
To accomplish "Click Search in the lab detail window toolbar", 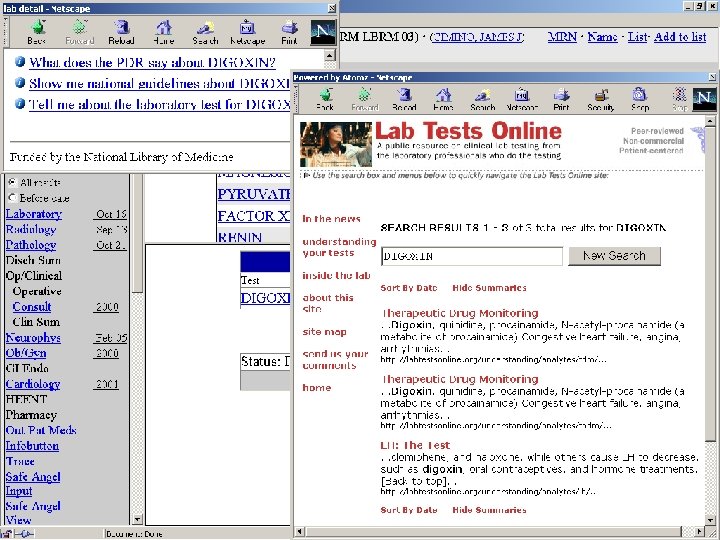I will [x=205, y=32].
